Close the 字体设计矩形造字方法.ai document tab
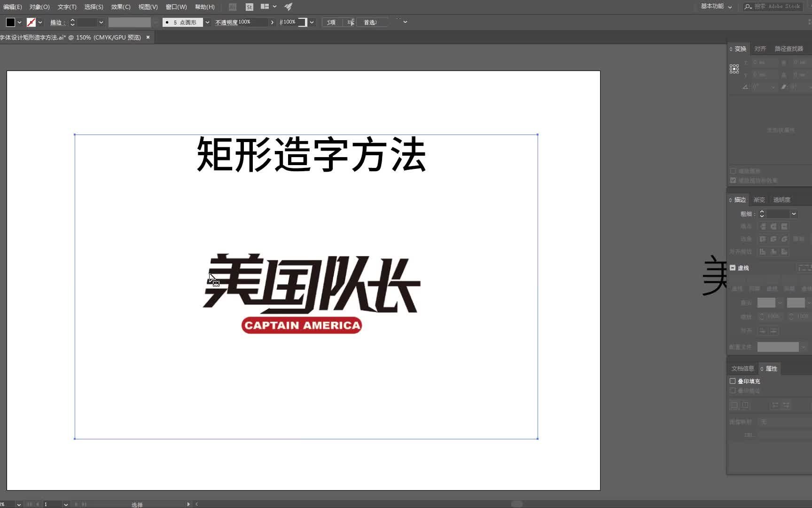The width and height of the screenshot is (812, 508). coord(148,37)
